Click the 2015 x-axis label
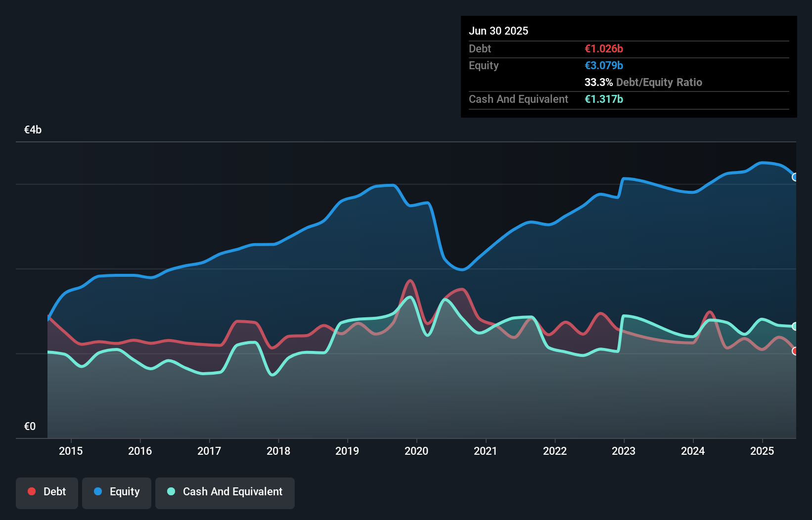 coord(71,451)
